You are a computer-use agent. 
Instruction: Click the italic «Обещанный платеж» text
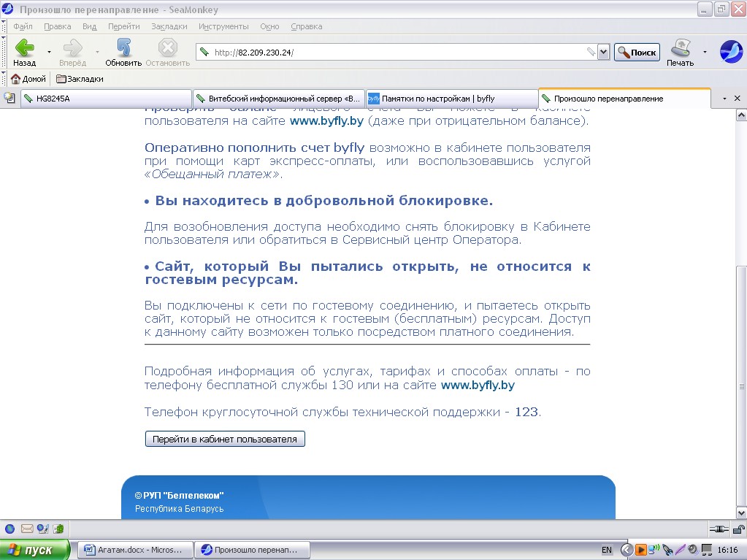[x=212, y=174]
